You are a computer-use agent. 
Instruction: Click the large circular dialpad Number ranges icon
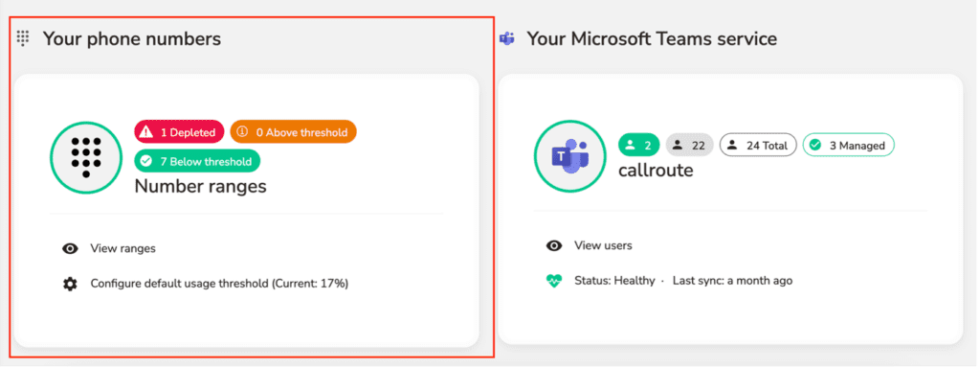coord(86,156)
